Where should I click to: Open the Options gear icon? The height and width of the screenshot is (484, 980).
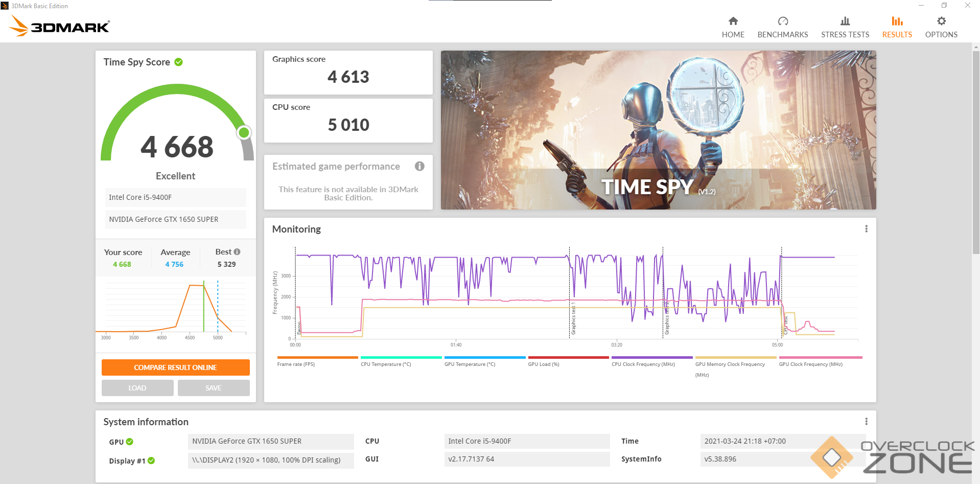[x=941, y=21]
